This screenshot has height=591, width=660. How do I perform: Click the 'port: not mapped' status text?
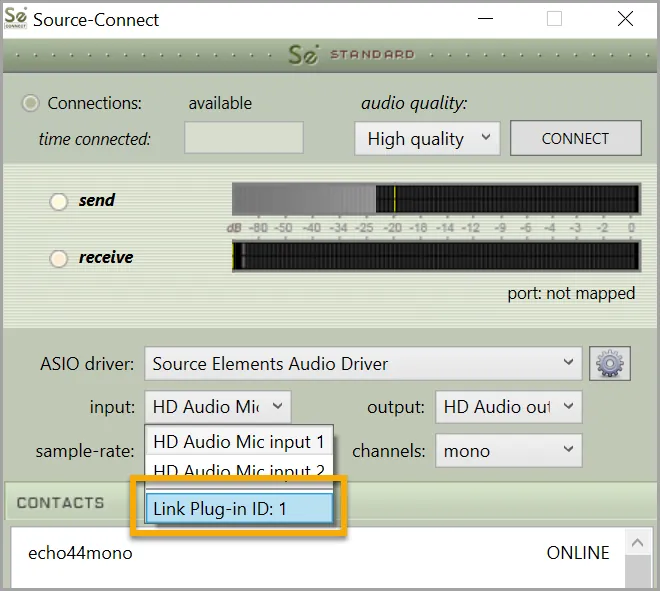click(571, 293)
